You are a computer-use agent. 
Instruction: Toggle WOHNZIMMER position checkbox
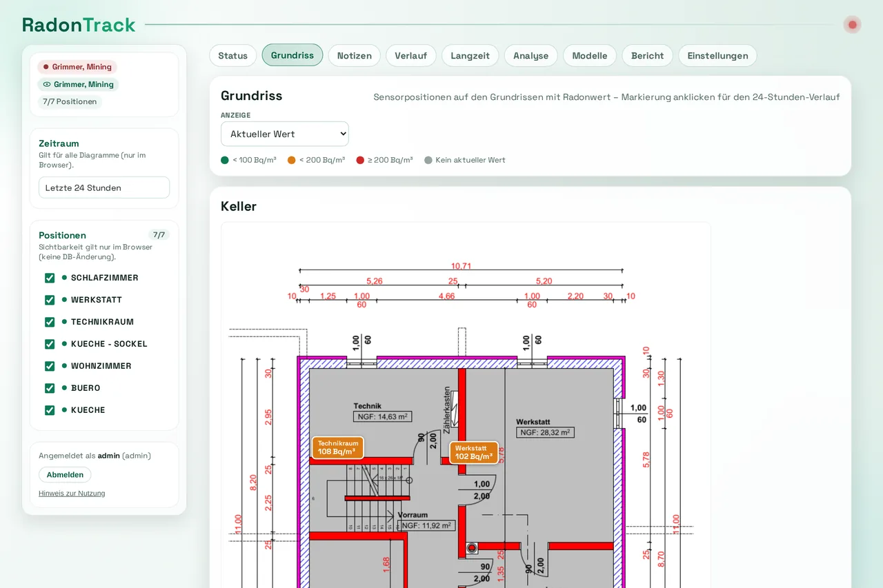[50, 366]
